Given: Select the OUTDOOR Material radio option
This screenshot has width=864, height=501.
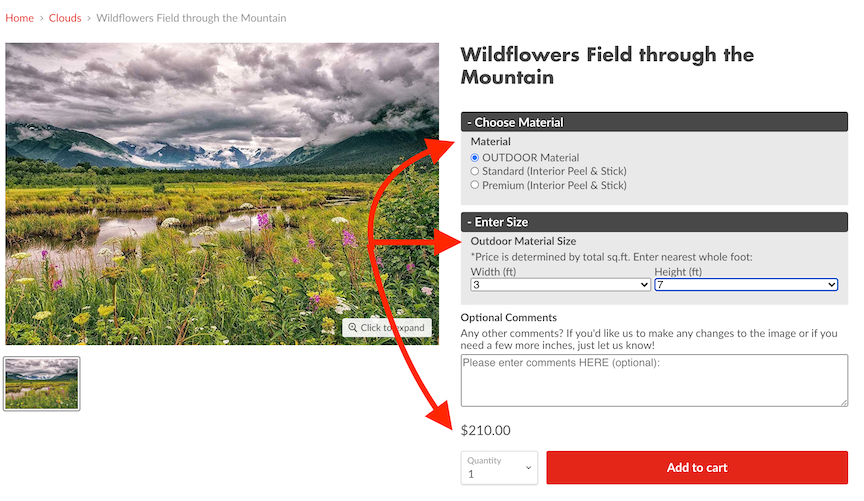Looking at the screenshot, I should 475,158.
